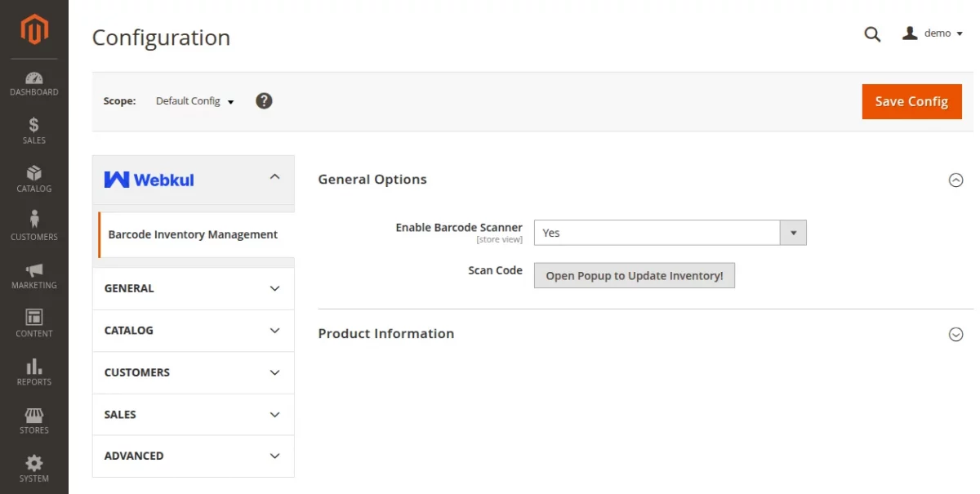
Task: Open the Marketing sidebar icon
Action: 33,276
